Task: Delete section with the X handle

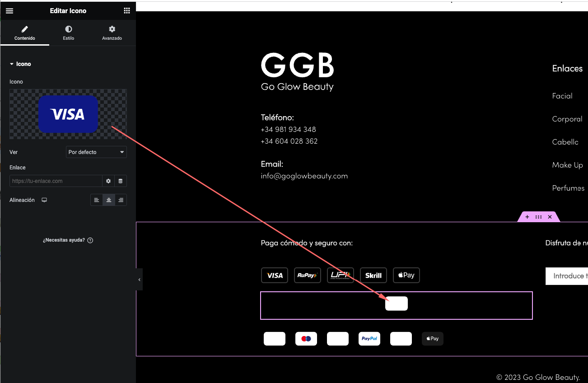Action: [x=550, y=217]
